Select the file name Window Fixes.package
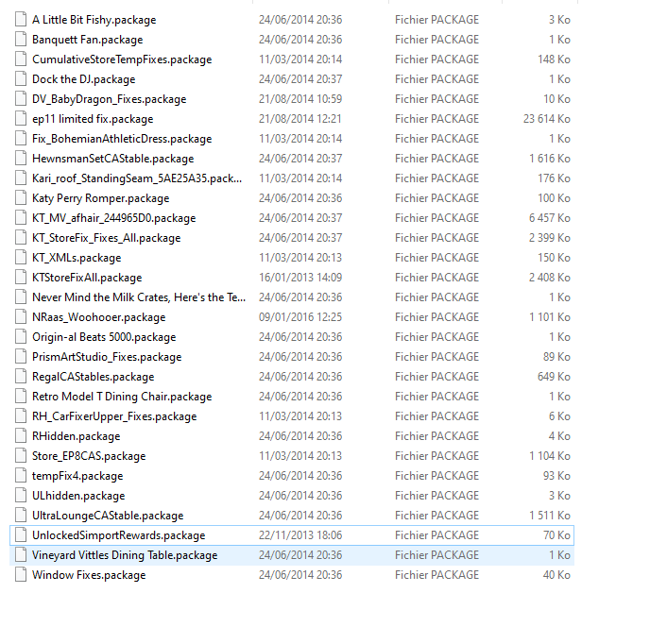The width and height of the screenshot is (650, 644). point(89,575)
